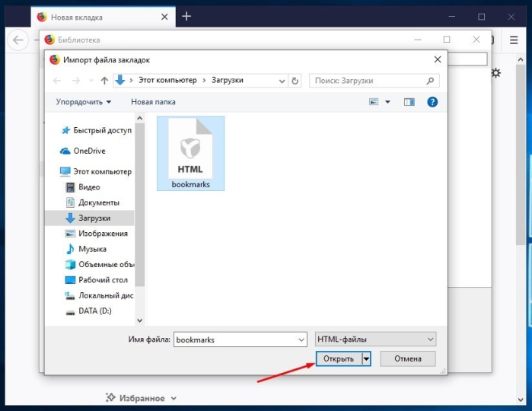Click the new tab settings gear icon
Viewport: 532px width, 411px height.
pos(496,73)
